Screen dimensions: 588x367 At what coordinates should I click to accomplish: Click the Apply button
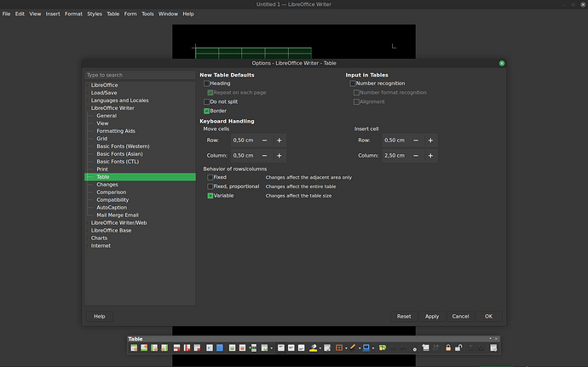[x=432, y=317]
